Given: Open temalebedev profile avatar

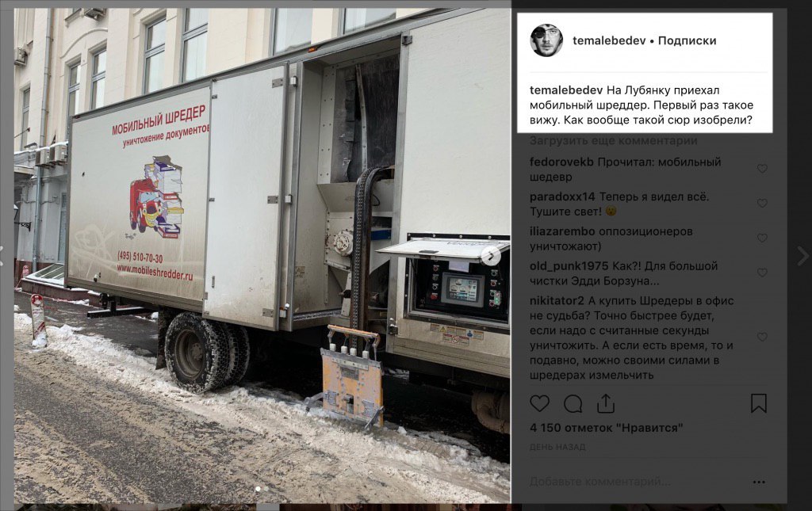Looking at the screenshot, I should [546, 40].
